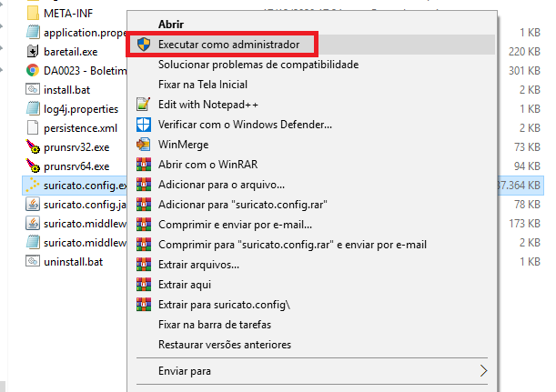Screen dimensions: 556x392
Task: Click the Notepad++ icon in context menu
Action: tap(143, 104)
